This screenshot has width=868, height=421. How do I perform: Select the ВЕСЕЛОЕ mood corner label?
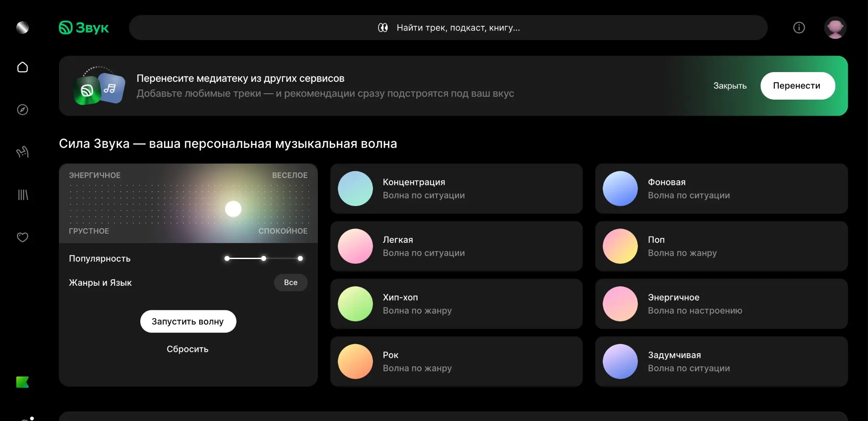(290, 175)
